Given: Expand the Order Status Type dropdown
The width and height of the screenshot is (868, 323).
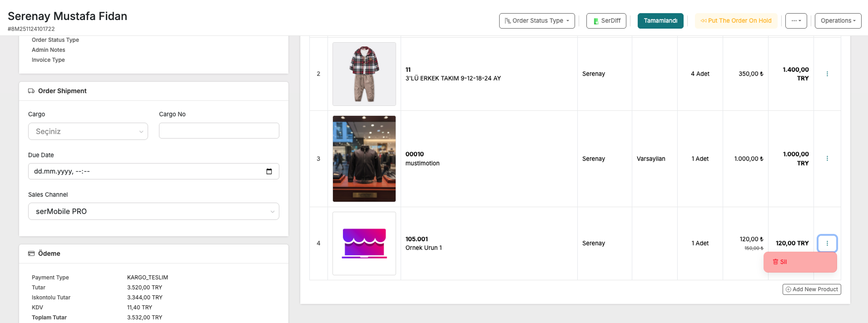Looking at the screenshot, I should 536,21.
